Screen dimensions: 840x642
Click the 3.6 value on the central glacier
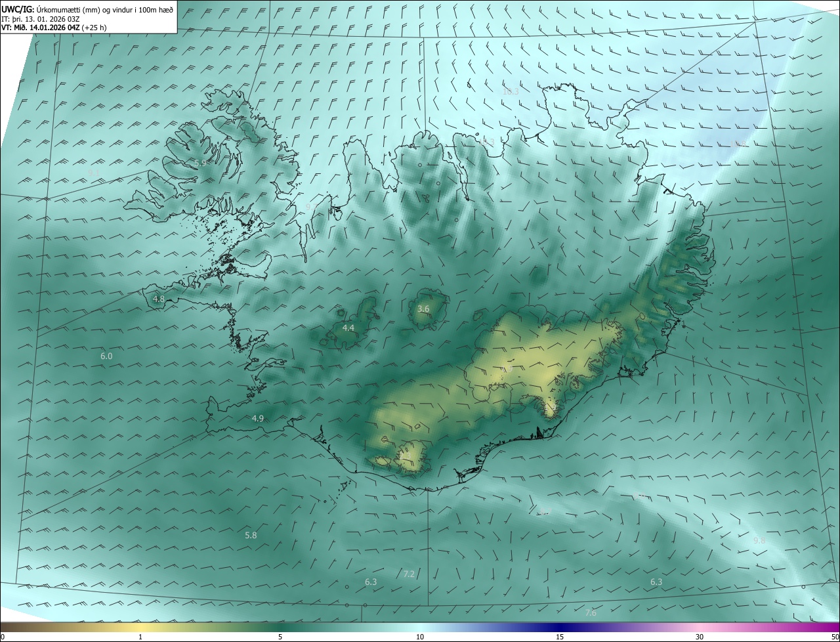(x=423, y=309)
